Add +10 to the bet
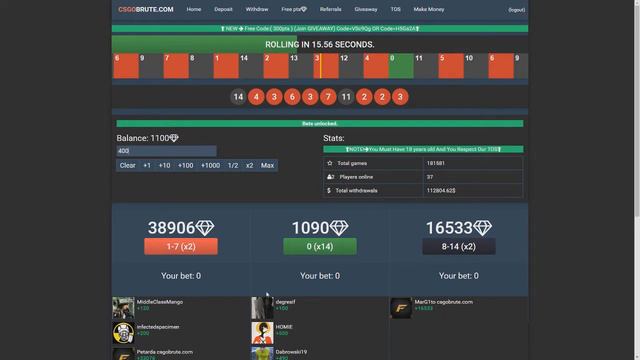Image resolution: width=640 pixels, height=360 pixels. coord(164,165)
